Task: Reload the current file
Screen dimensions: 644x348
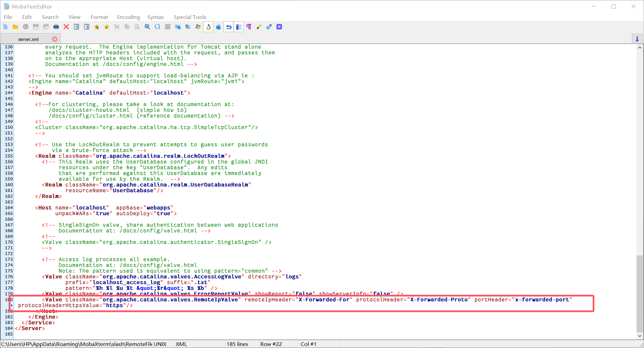Action: click(x=26, y=27)
